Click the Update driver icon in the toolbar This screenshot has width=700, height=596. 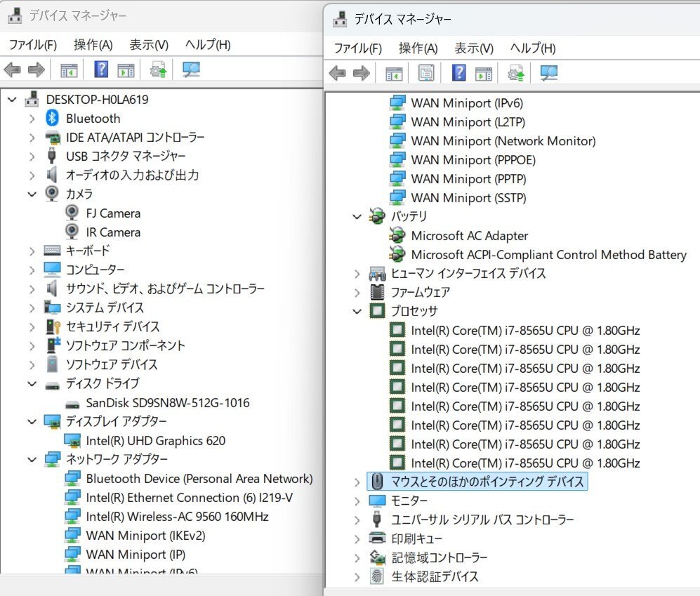[x=515, y=72]
